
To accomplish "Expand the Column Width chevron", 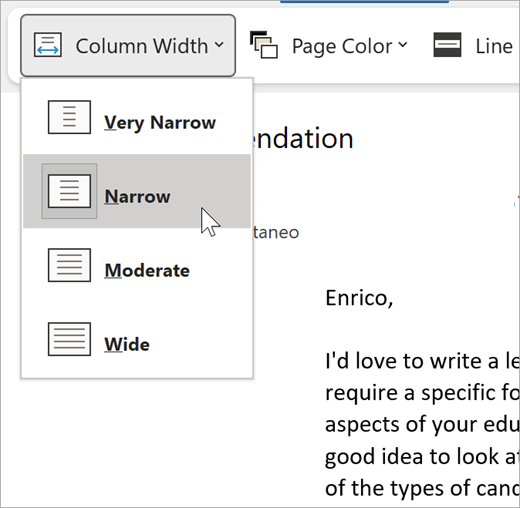I will point(219,45).
